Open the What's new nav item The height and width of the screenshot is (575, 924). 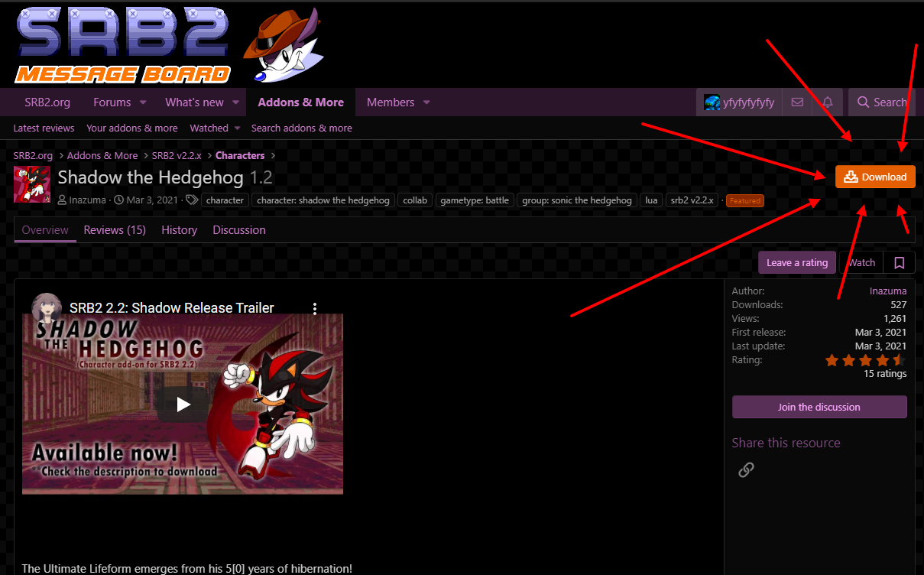(194, 102)
